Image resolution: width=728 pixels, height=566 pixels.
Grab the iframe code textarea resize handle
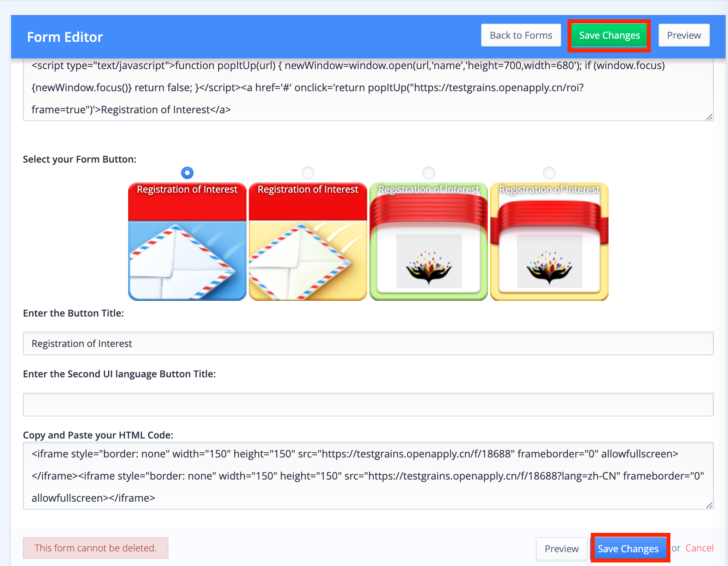pos(709,505)
